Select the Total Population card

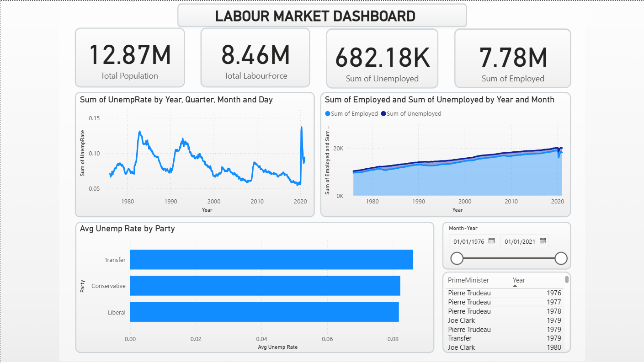(x=130, y=58)
